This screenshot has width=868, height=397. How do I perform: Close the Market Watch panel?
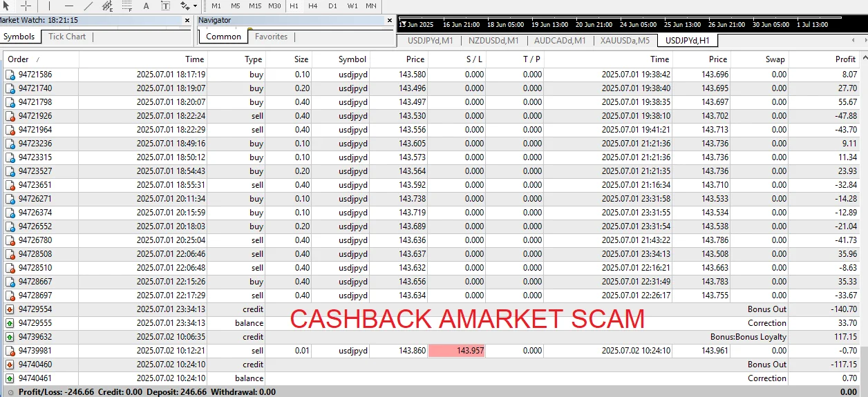(x=187, y=21)
